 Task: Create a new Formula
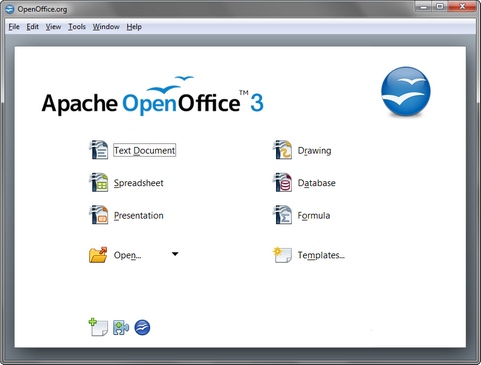point(314,216)
